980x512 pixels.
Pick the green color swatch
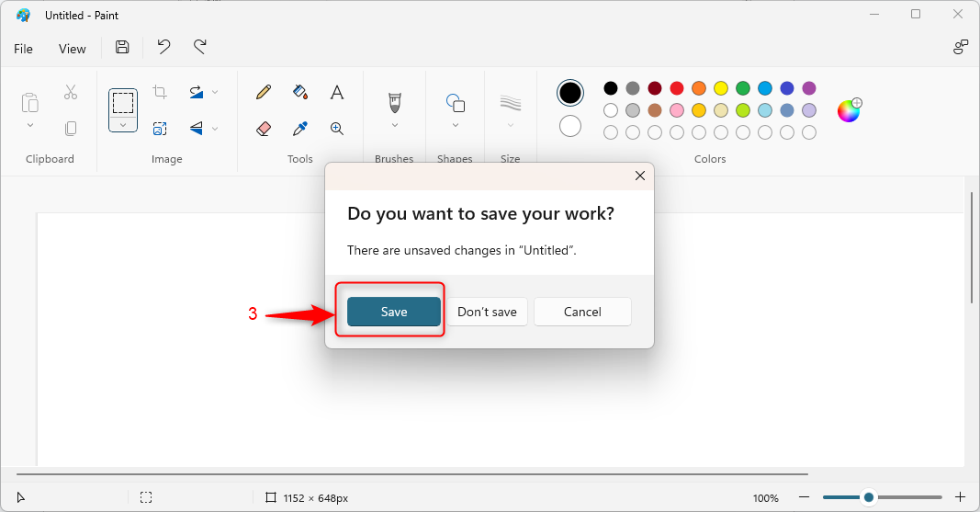742,88
